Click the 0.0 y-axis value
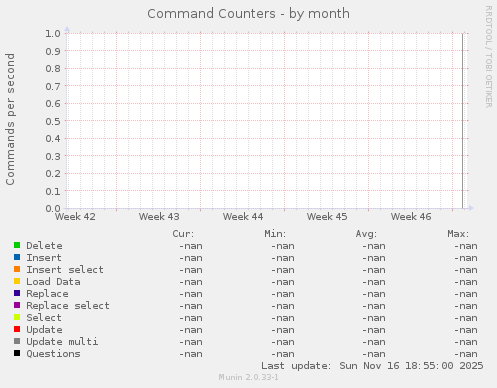The image size is (497, 388). click(53, 208)
